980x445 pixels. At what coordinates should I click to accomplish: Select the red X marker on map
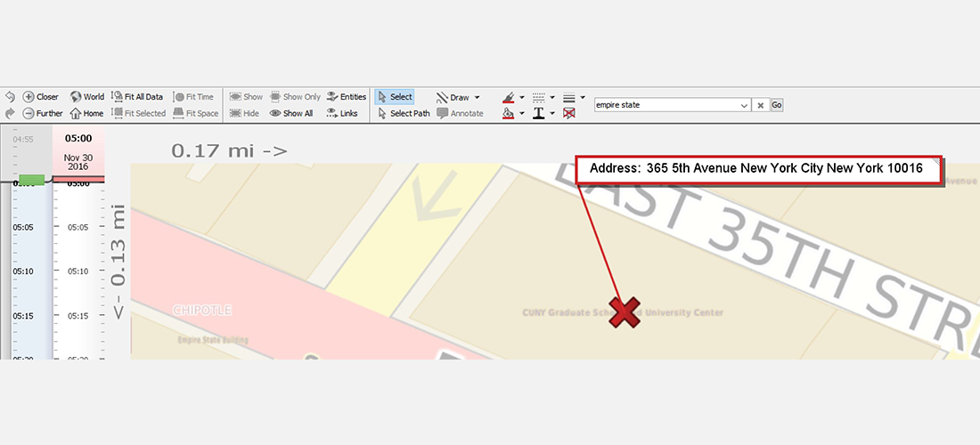(x=625, y=312)
